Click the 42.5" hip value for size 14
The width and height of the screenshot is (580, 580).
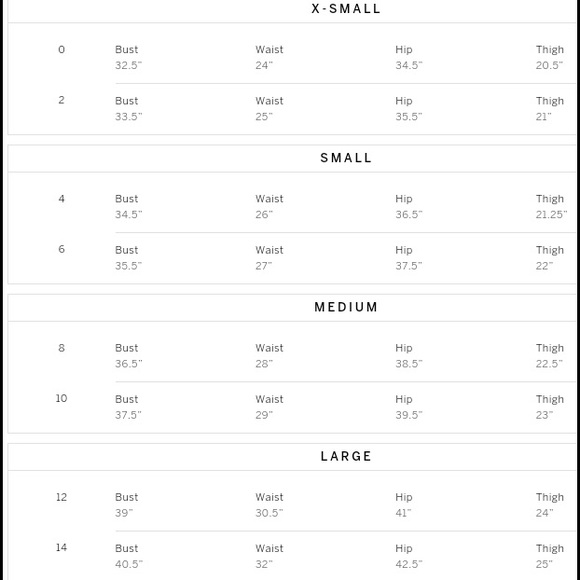pos(409,564)
